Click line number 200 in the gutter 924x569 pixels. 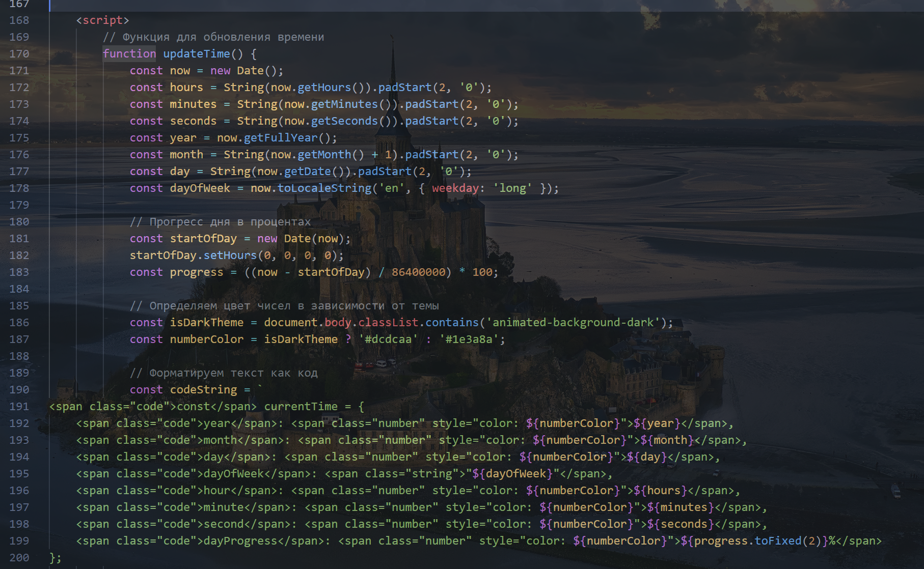point(19,558)
